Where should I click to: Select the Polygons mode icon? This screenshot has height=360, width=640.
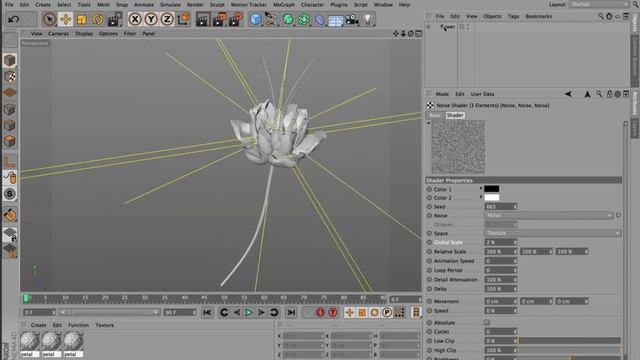[10, 142]
